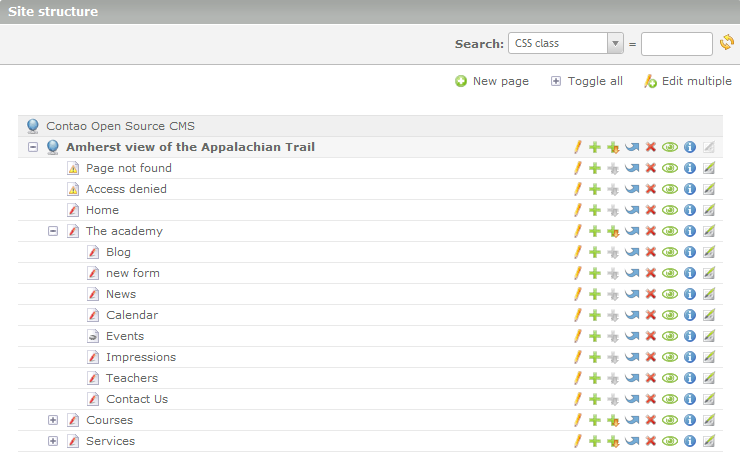Collapse The academy tree node
Viewport: 740px width, 459px height.
coord(53,231)
